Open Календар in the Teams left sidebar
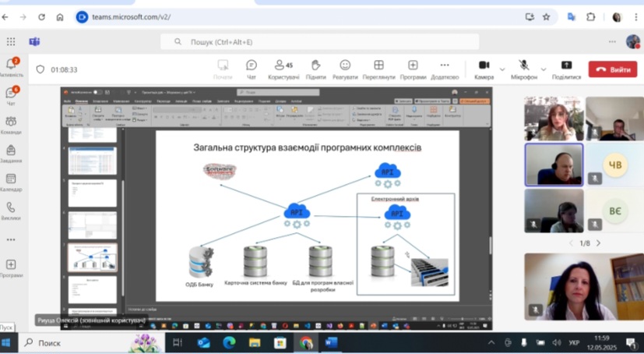This screenshot has width=644, height=354. coord(11,181)
